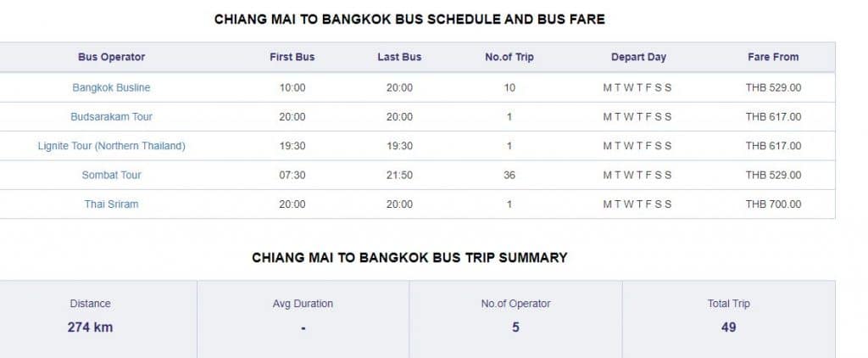Open Lignite Tour (Northern Thailand) link

point(111,146)
